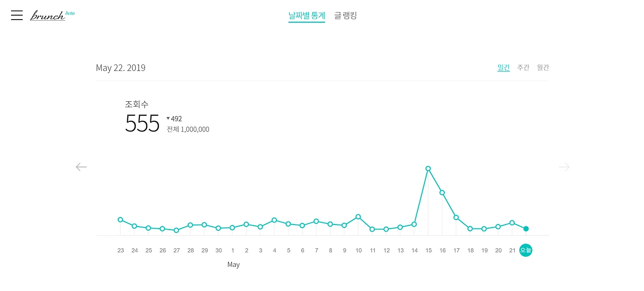Viewport: 644px width, 291px height.
Task: Click the 전체 1,000,000 total views text
Action: coord(188,129)
